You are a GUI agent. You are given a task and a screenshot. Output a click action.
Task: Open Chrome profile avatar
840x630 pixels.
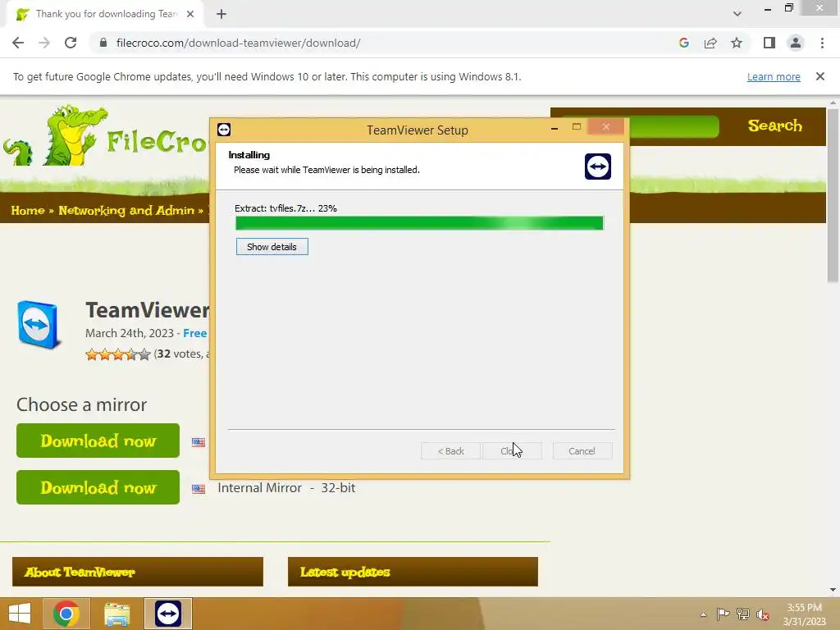click(x=796, y=43)
